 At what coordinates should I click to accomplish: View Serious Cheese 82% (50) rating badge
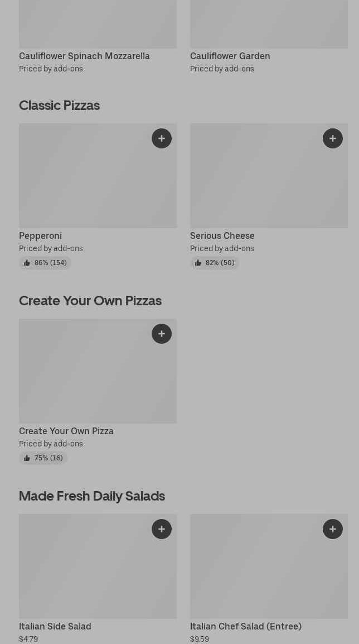215,263
